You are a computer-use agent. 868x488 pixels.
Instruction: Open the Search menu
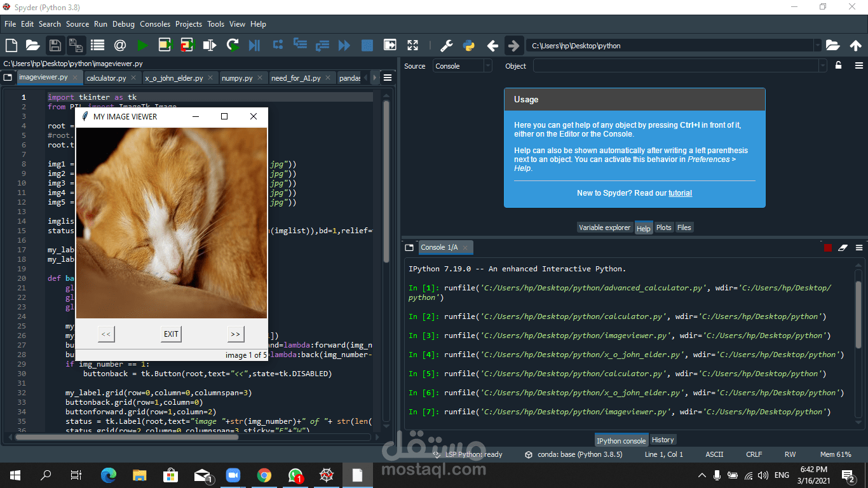50,24
